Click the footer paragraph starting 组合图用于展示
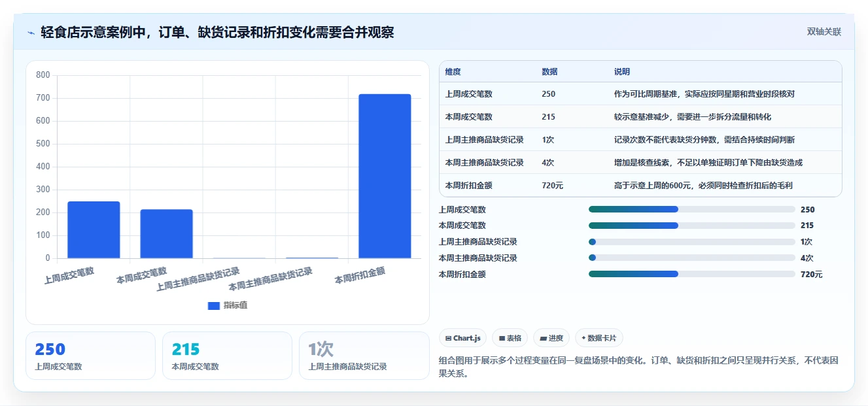The image size is (868, 406). click(638, 367)
